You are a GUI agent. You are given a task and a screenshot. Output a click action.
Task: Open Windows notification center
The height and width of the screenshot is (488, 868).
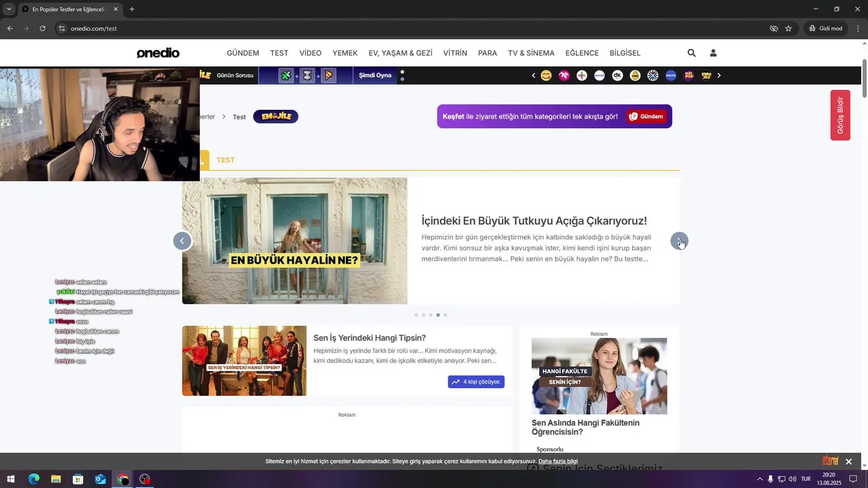[853, 479]
